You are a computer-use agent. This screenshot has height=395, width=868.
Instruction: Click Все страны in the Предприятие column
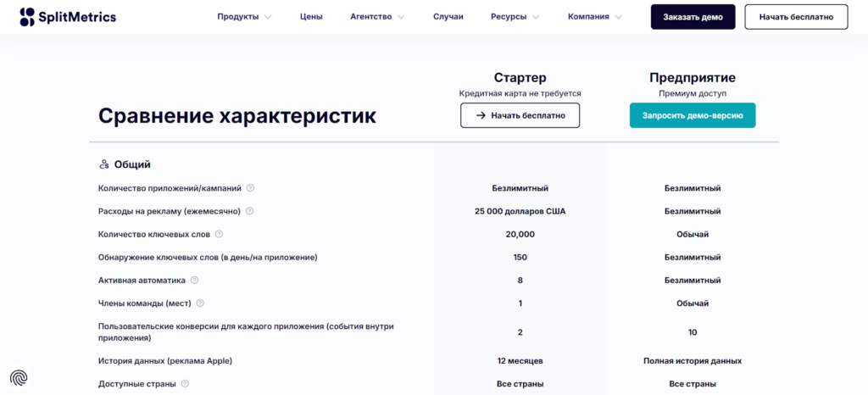693,384
